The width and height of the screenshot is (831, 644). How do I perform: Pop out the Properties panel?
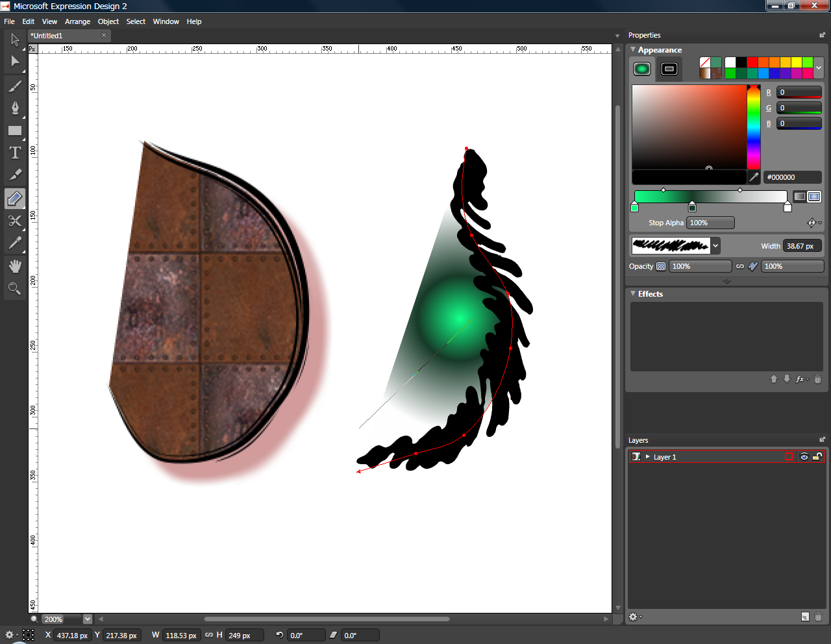[822, 35]
